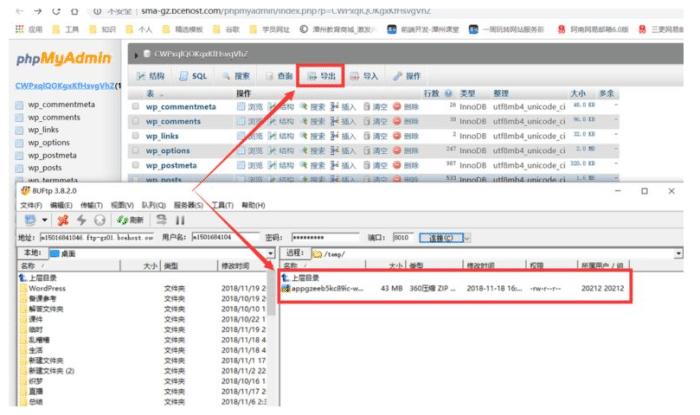Image resolution: width=700 pixels, height=415 pixels.
Task: Open Transfer(T) menu in 8UFtp
Action: 91,205
